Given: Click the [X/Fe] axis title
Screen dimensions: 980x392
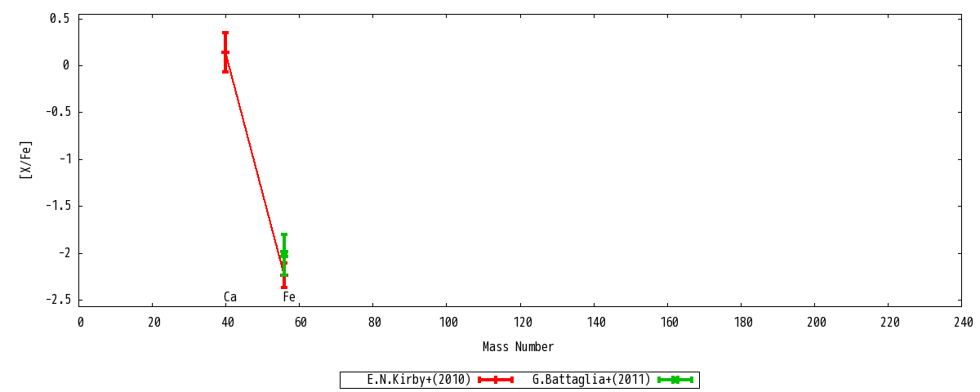Looking at the screenshot, I should [x=26, y=159].
